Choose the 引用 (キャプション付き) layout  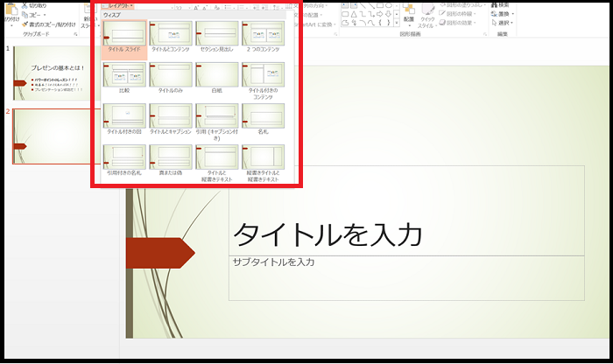[x=216, y=122]
